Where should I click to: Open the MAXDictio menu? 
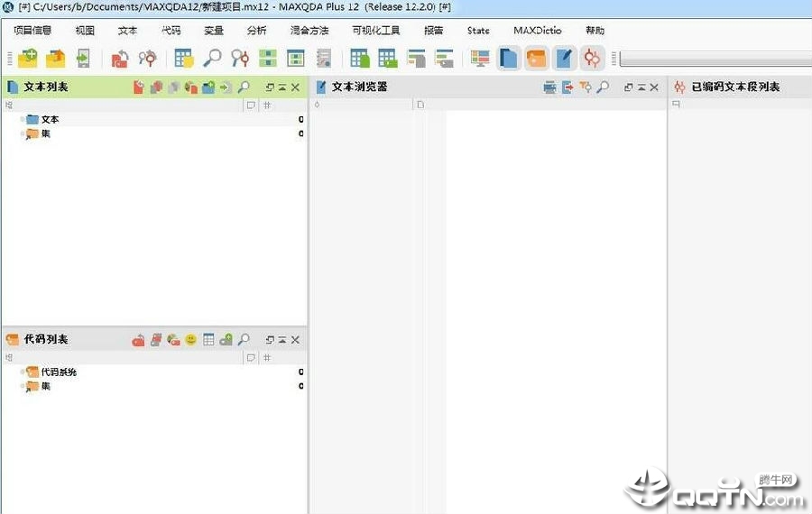click(x=538, y=31)
